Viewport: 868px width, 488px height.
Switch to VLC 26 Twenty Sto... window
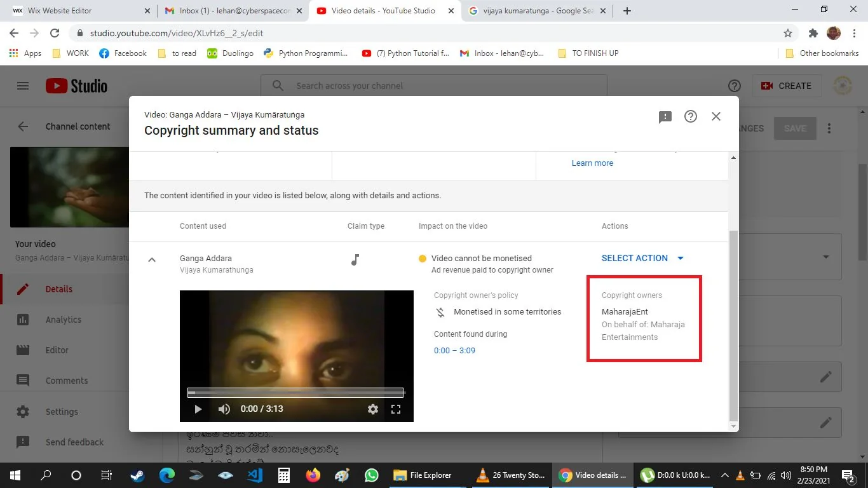click(510, 475)
